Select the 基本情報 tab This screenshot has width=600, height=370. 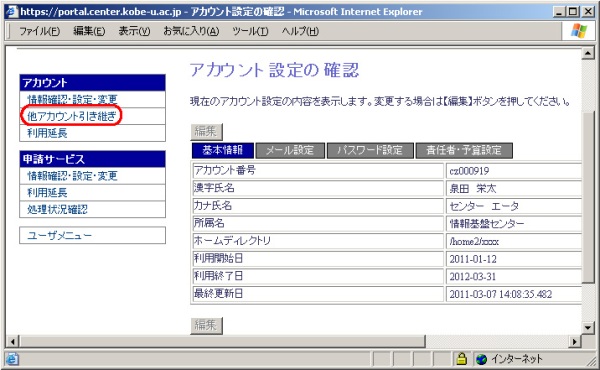point(223,150)
